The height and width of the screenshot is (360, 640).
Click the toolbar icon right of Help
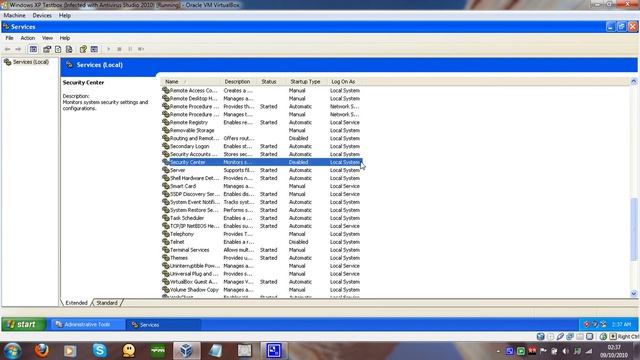click(94, 49)
